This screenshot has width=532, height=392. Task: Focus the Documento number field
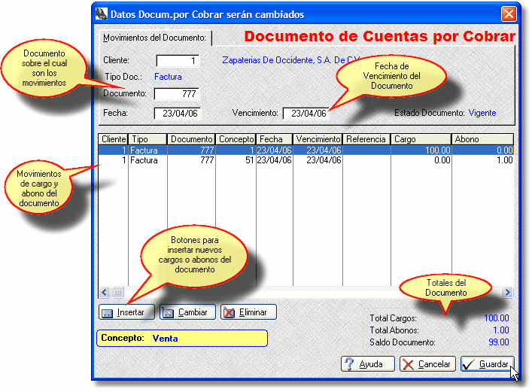(x=176, y=94)
